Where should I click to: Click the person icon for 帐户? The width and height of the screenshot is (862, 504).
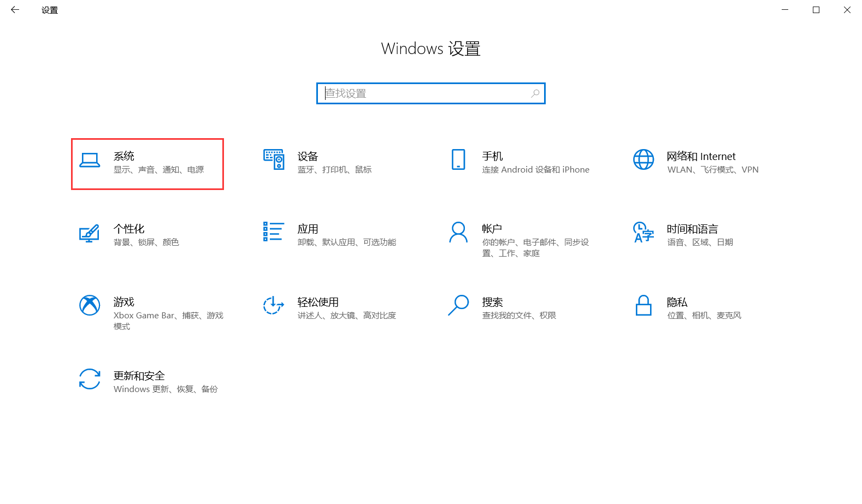click(x=458, y=232)
